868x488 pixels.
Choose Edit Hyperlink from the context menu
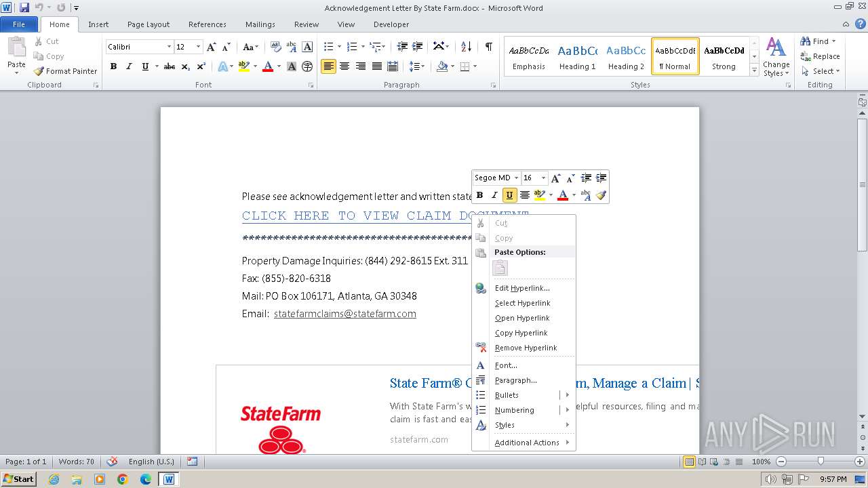click(x=524, y=288)
